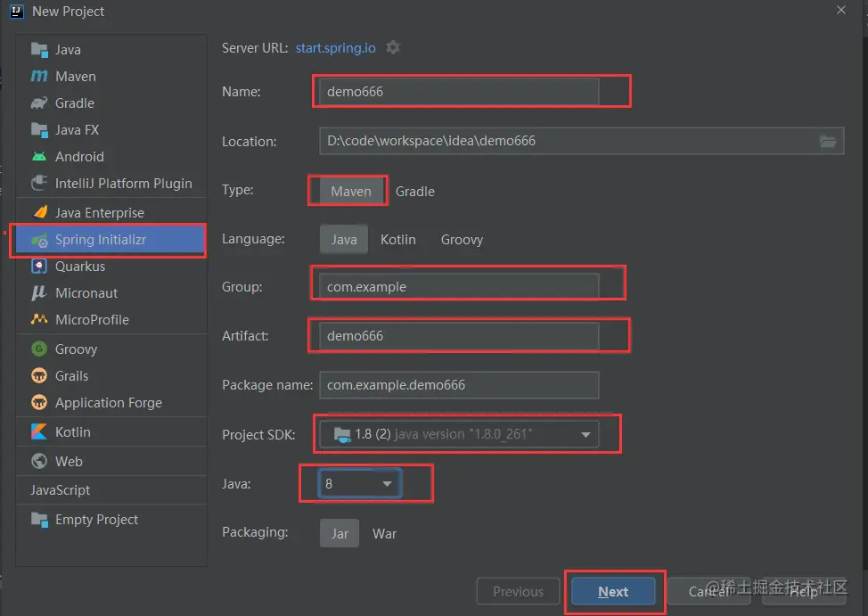
Task: Select Java in the generators list
Action: (x=111, y=50)
